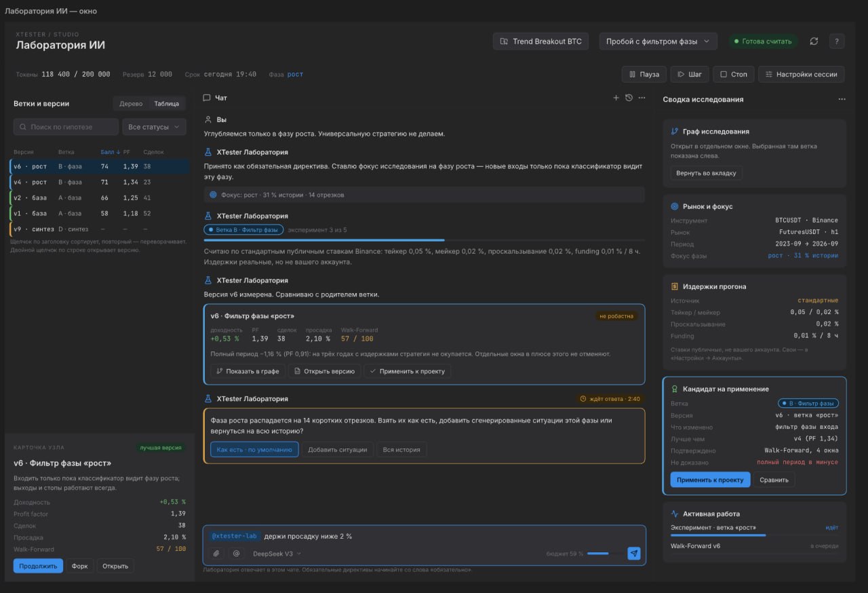Select the v6 · рост row
The image size is (868, 593).
coord(100,166)
